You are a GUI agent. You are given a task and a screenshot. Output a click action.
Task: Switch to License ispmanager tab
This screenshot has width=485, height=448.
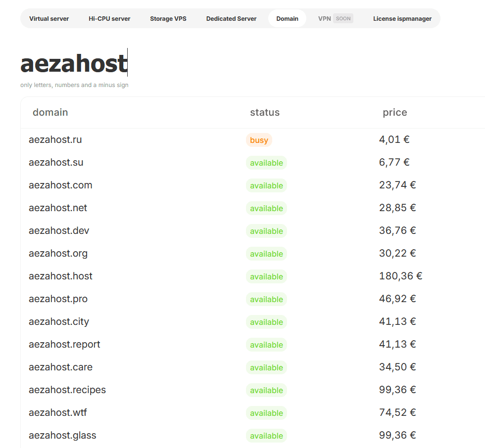point(402,19)
